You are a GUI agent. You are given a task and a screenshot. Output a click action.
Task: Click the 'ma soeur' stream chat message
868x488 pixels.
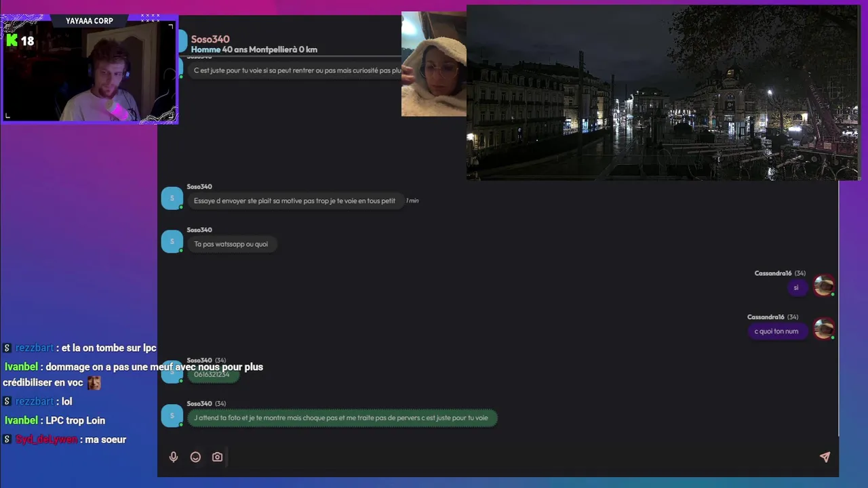(64, 439)
